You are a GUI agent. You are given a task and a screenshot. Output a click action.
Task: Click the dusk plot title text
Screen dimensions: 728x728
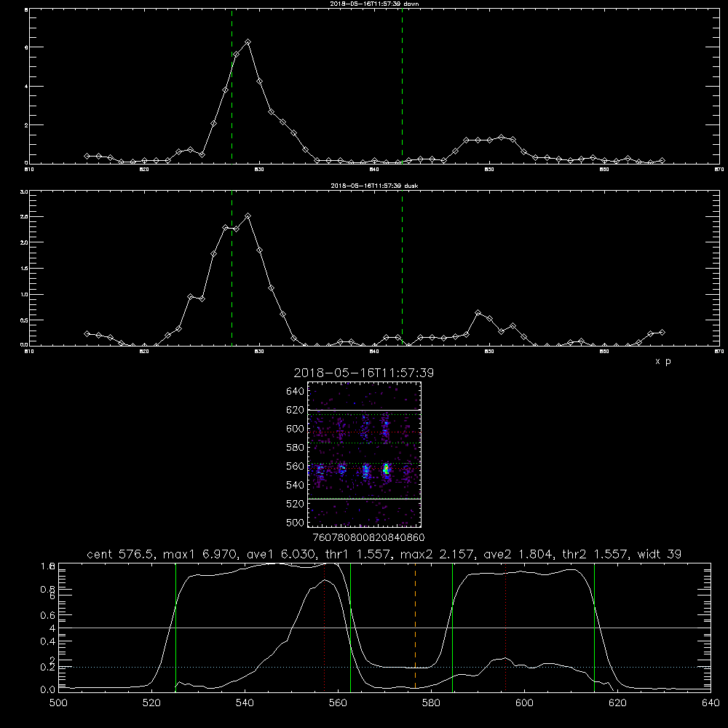tap(374, 185)
